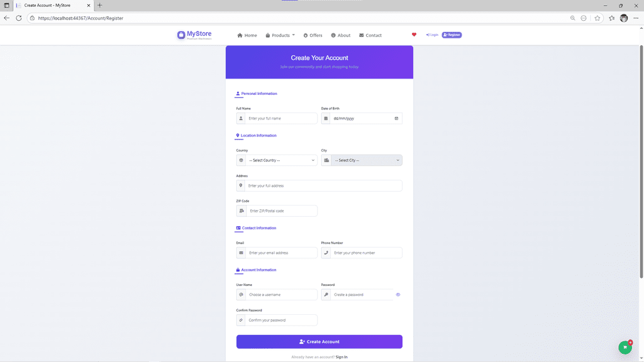Click the Register button in the navbar
644x362 pixels.
coord(452,35)
